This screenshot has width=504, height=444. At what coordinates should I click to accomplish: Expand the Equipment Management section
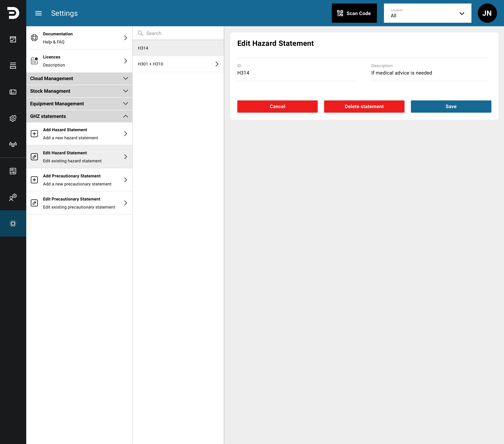[x=79, y=104]
